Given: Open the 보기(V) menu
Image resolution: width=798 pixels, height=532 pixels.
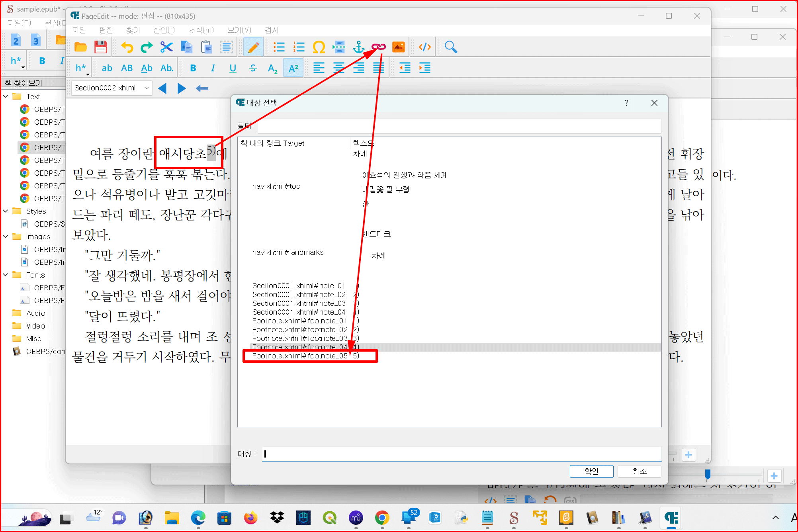Looking at the screenshot, I should coord(239,30).
